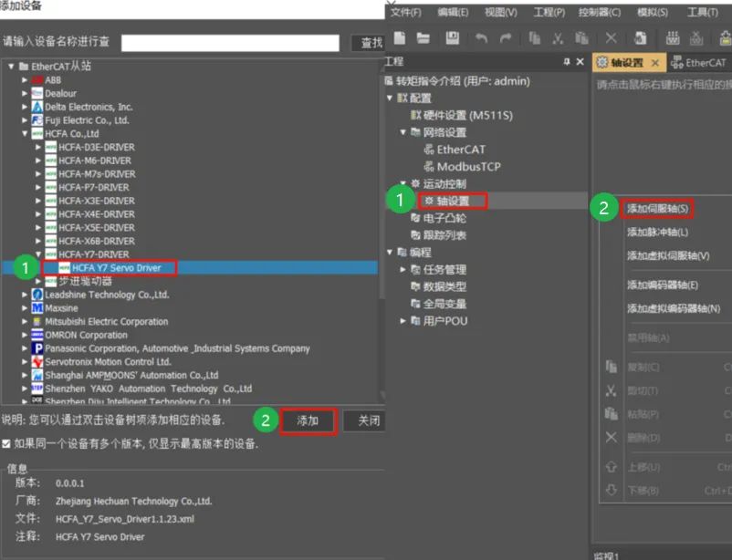Expand the 任务管理 tree node
This screenshot has width=732, height=560.
(x=403, y=269)
